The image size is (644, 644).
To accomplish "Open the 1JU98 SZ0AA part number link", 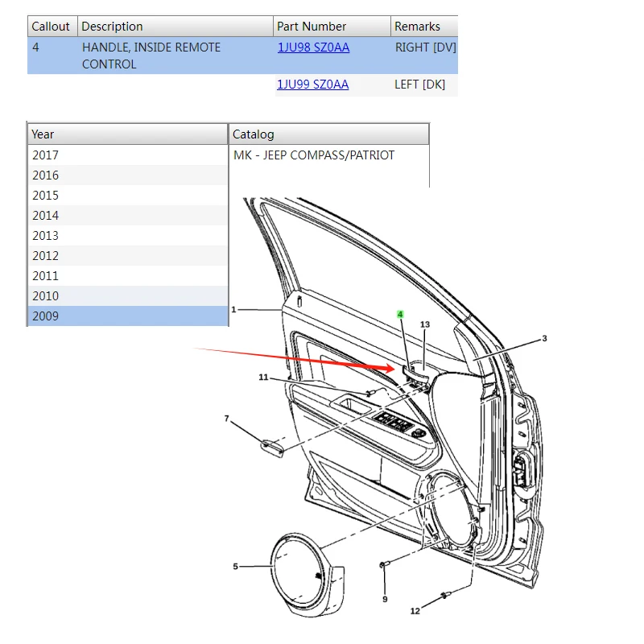I will click(x=313, y=47).
